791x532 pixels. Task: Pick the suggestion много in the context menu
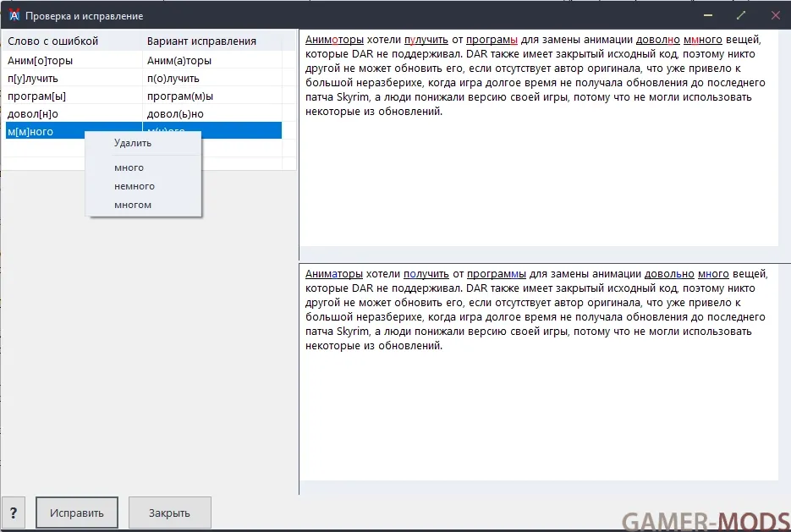pyautogui.click(x=129, y=167)
